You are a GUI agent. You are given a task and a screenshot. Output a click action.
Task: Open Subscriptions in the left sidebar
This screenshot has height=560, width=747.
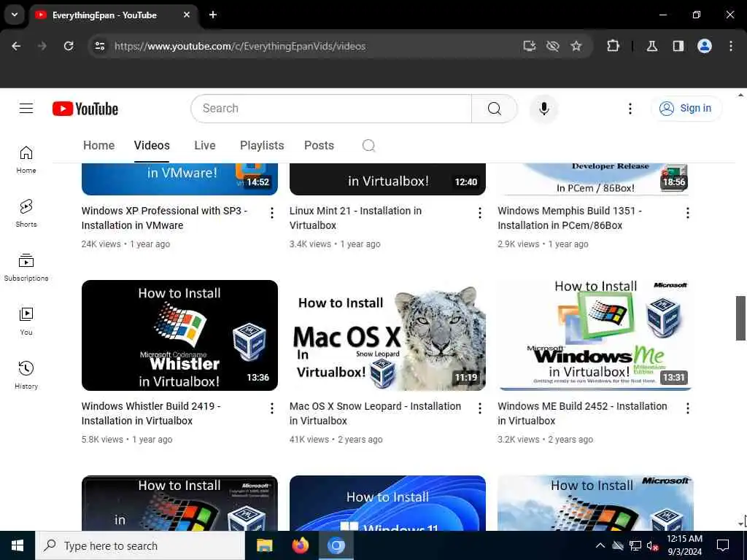coord(26,268)
